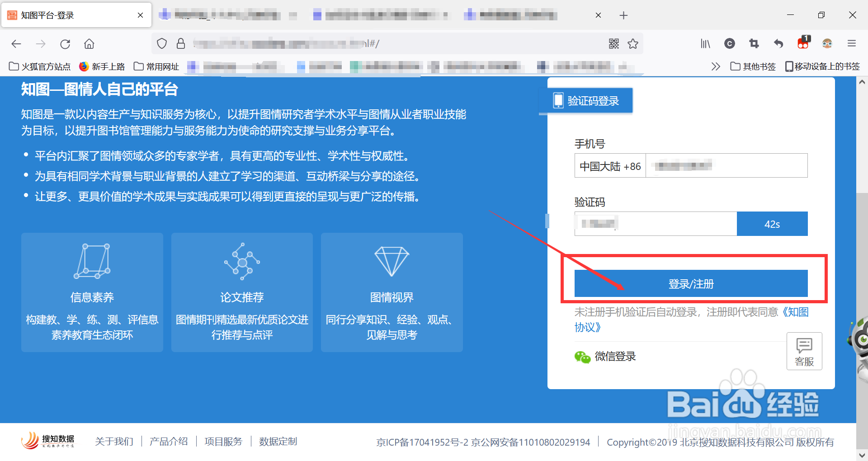Click the 搜知数据 footer logo

point(48,441)
